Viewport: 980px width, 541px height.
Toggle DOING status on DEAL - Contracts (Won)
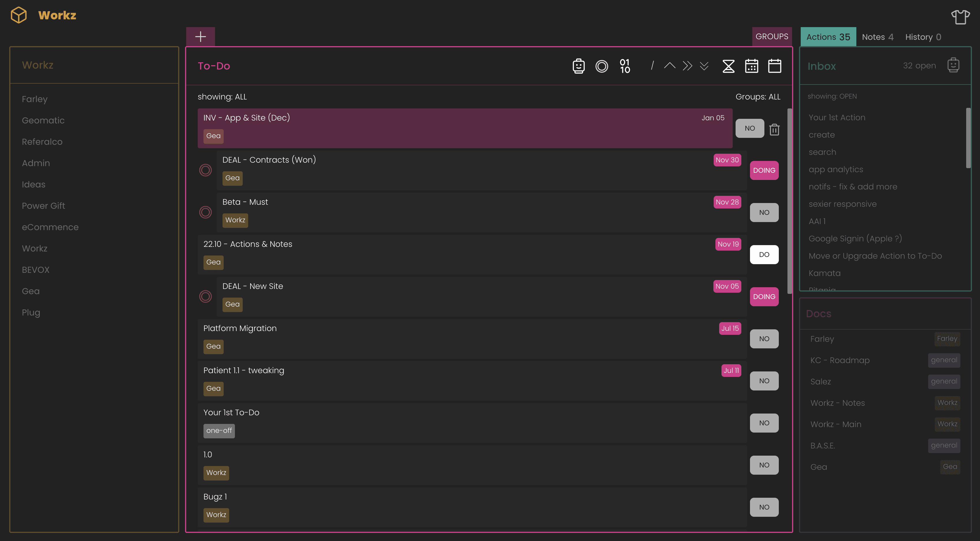pos(764,170)
